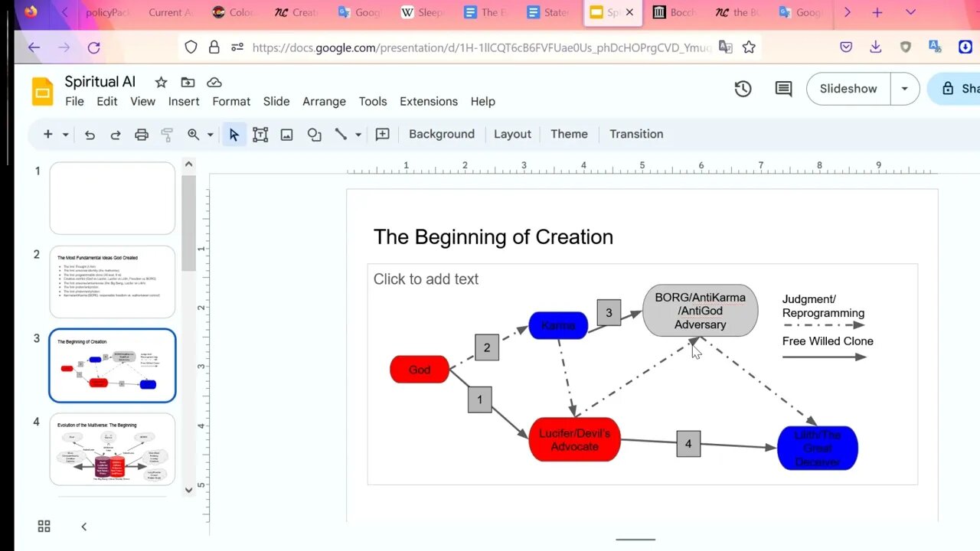Activate the Paint format tool

[x=167, y=135]
